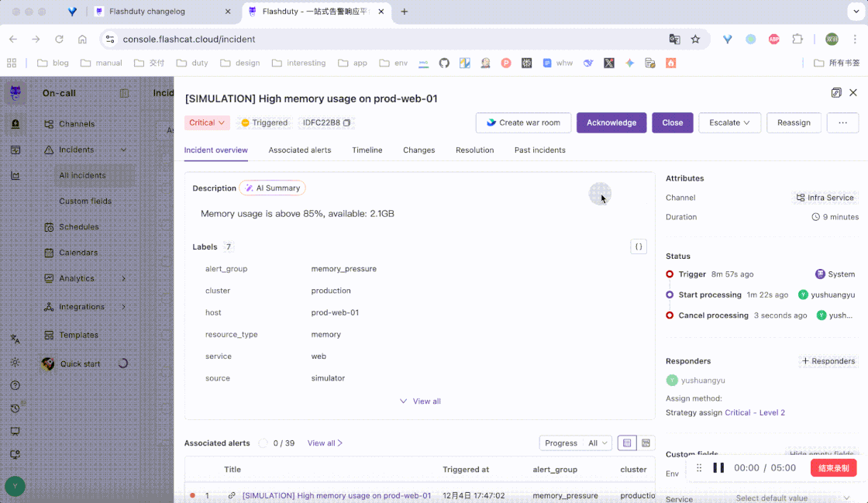868x503 pixels.
Task: Click the AI Summary badge
Action: pos(272,188)
